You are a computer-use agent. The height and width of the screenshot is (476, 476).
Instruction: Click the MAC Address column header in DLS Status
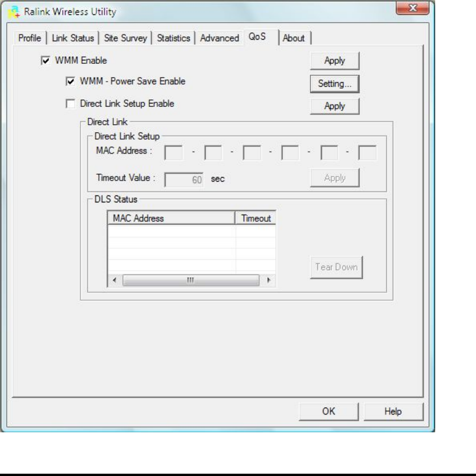pyautogui.click(x=171, y=218)
